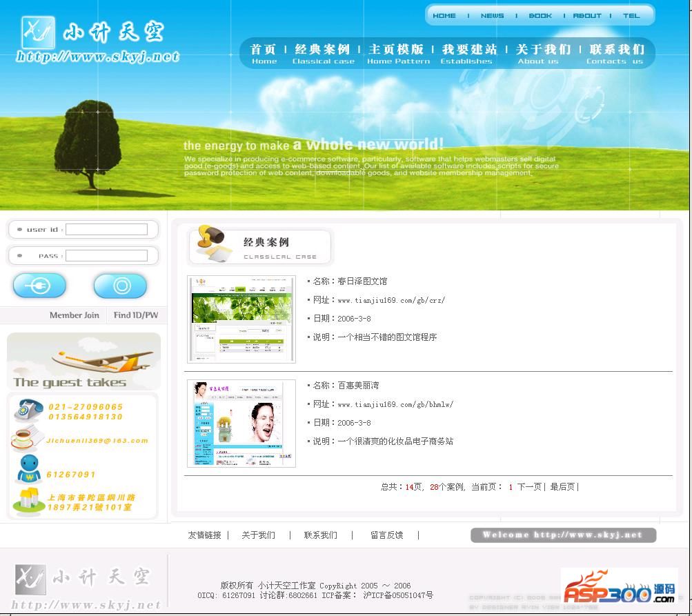Open 联系我们 Contacts us menu
The width and height of the screenshot is (692, 616).
pyautogui.click(x=616, y=54)
